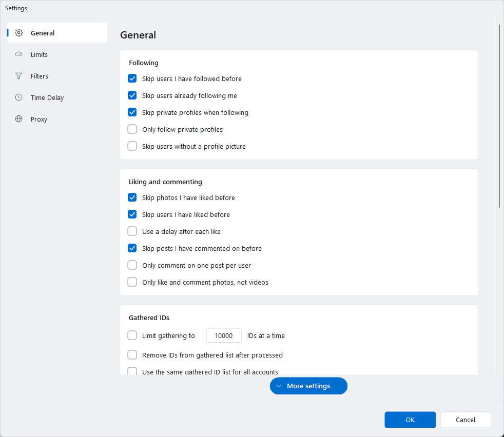The width and height of the screenshot is (504, 437).
Task: Click the Limits gauge icon
Action: click(x=18, y=54)
